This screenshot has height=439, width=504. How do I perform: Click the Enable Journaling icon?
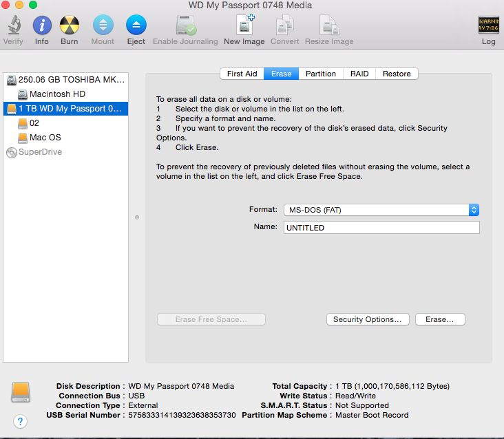pyautogui.click(x=185, y=25)
